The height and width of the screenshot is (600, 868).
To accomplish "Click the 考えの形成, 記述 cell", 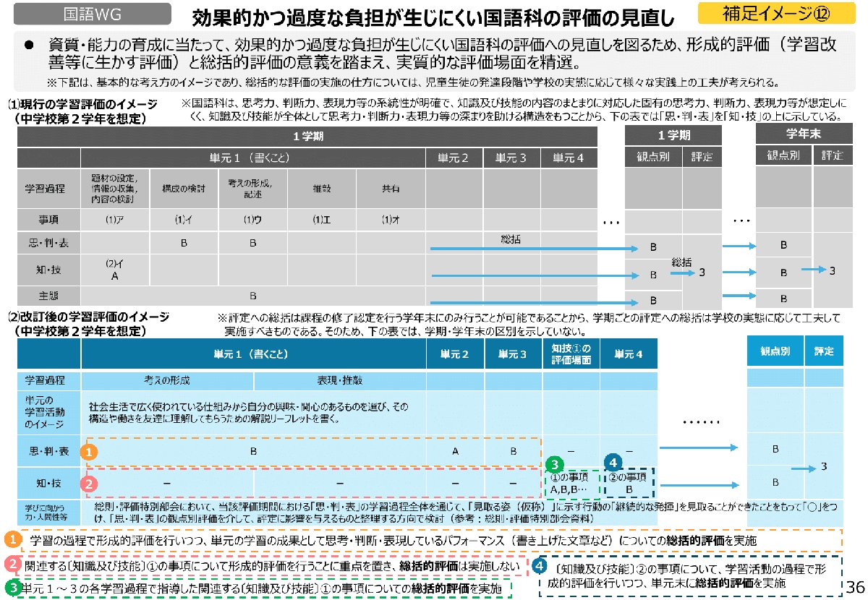I will tap(252, 188).
